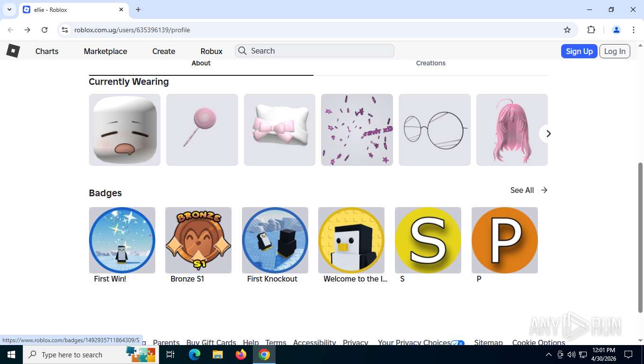This screenshot has height=364, width=644.
Task: Open the yellow S badge image
Action: pyautogui.click(x=428, y=240)
